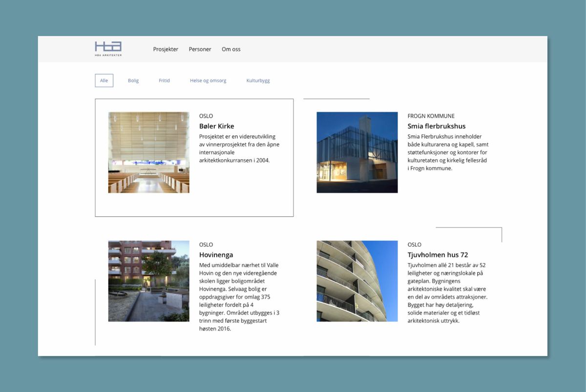This screenshot has height=392, width=586.
Task: Click the Tjuvholmen hus 72 title
Action: pyautogui.click(x=438, y=255)
